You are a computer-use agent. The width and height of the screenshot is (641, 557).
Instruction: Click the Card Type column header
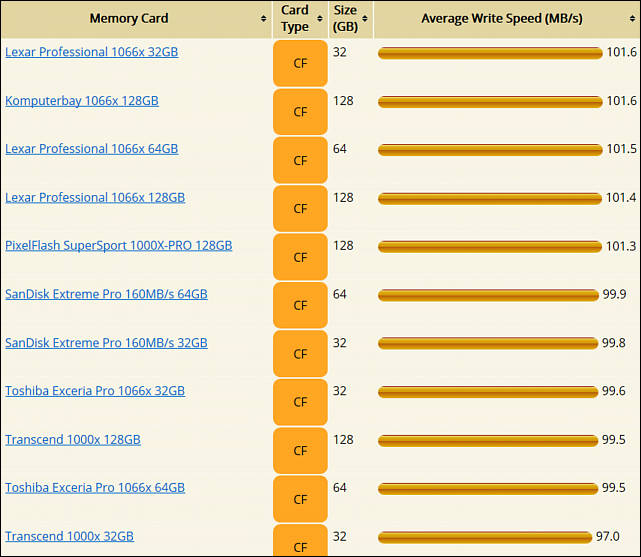[300, 19]
